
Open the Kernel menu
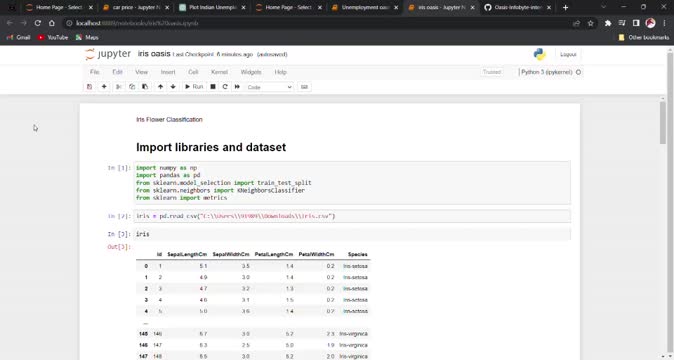point(219,72)
